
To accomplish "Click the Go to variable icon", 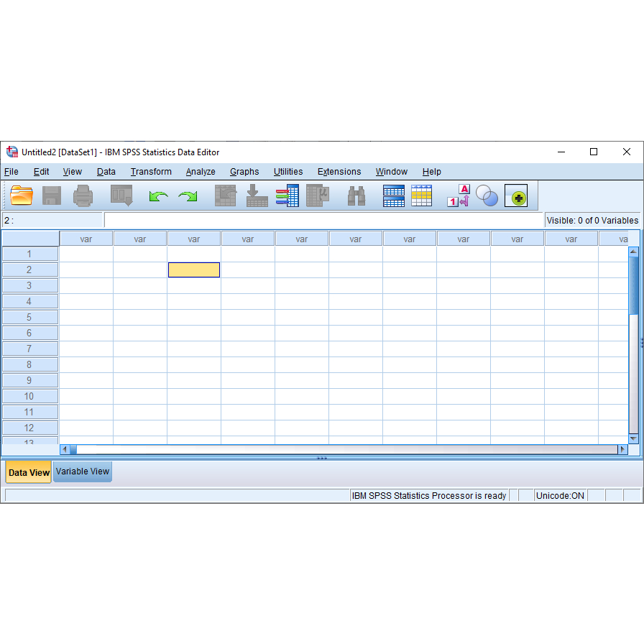I will 257,195.
